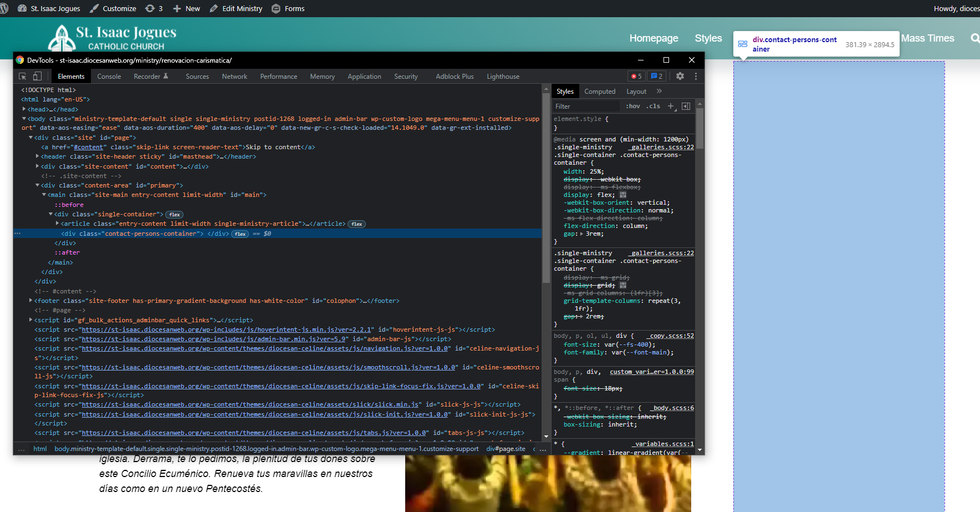Toggle the computed styles sidebar icon
The width and height of the screenshot is (980, 512).
686,106
